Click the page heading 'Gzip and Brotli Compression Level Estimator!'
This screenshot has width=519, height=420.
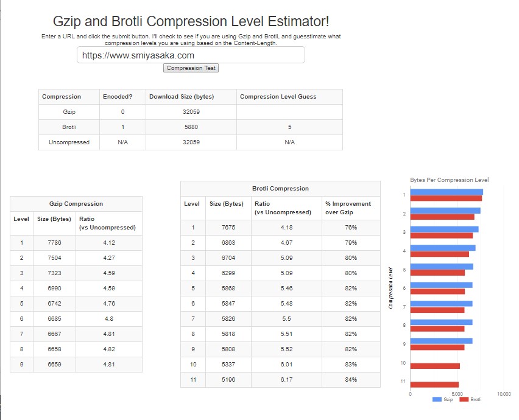point(191,21)
